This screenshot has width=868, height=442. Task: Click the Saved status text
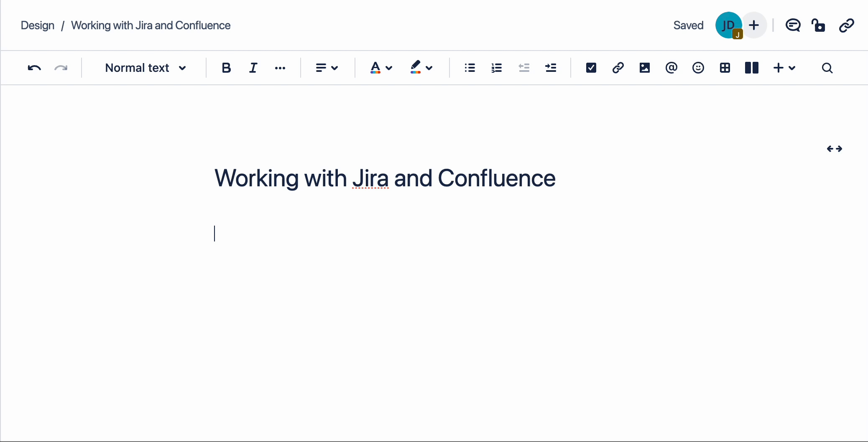tap(688, 25)
